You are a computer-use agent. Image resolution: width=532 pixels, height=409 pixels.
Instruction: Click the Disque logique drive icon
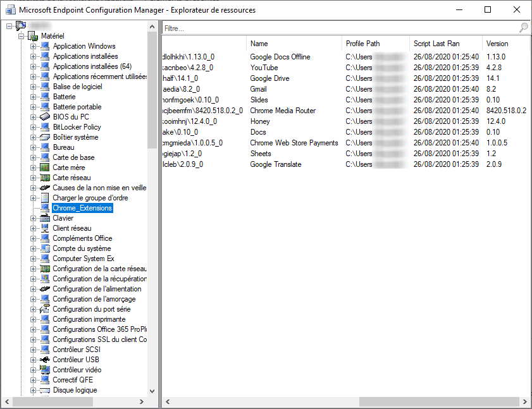pos(45,390)
